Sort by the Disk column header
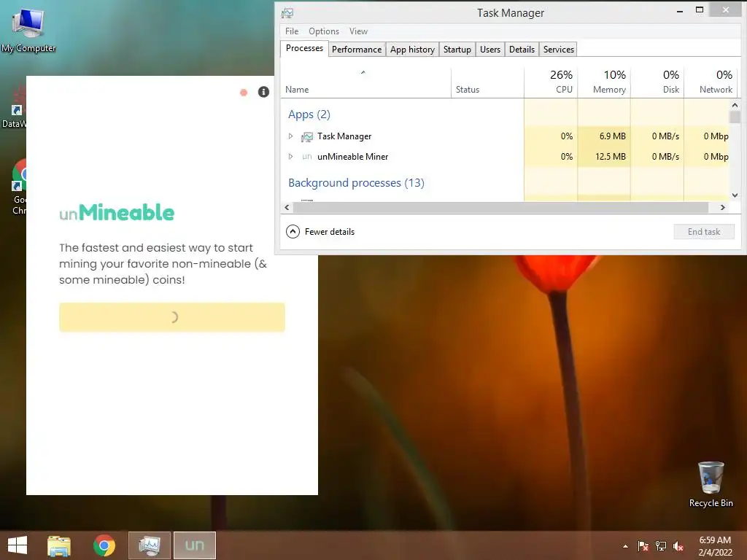 [657, 83]
